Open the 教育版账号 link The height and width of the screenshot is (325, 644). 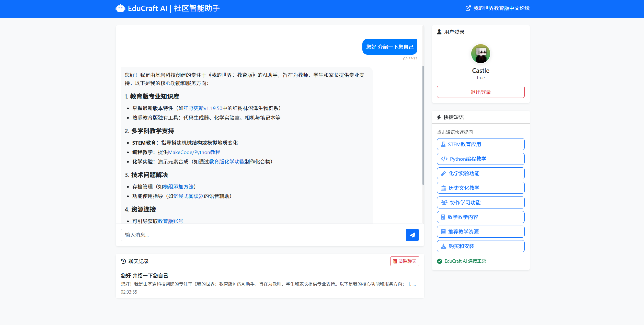[x=171, y=221]
